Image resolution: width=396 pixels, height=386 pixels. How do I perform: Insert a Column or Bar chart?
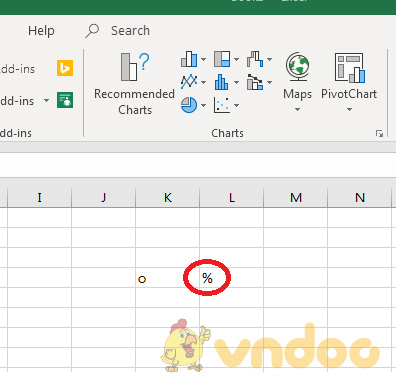coord(189,59)
